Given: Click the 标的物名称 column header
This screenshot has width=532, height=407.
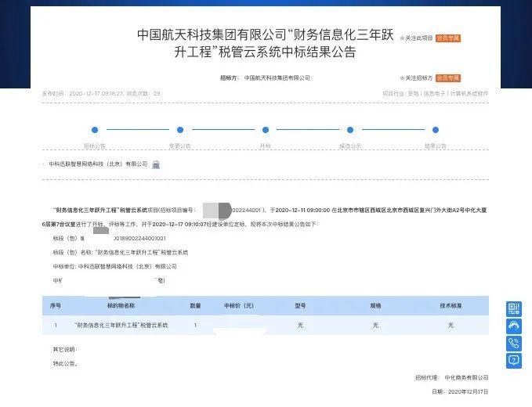Looking at the screenshot, I should click(121, 306).
